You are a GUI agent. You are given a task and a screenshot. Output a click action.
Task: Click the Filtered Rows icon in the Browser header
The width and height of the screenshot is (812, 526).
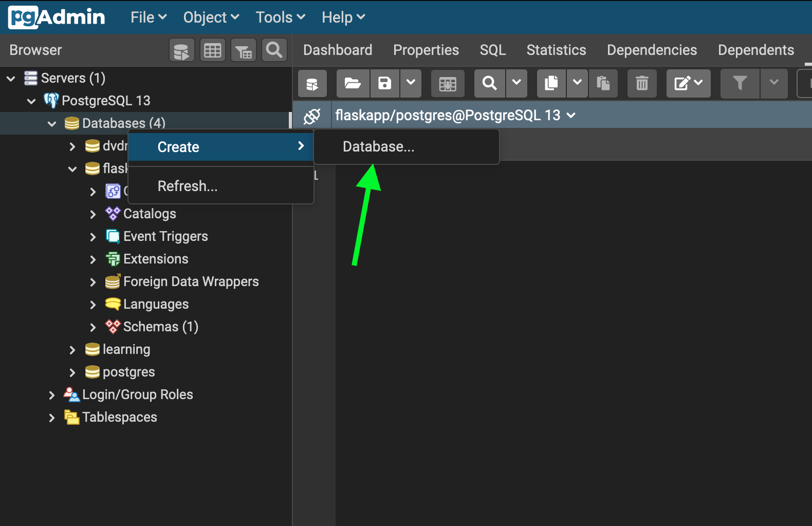[x=244, y=50]
